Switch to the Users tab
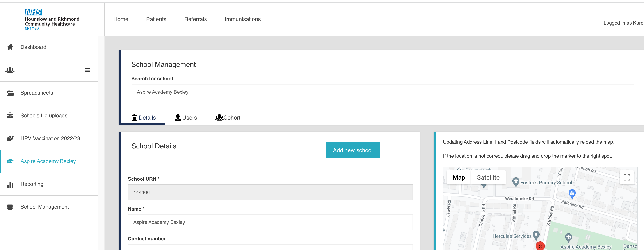 [185, 118]
